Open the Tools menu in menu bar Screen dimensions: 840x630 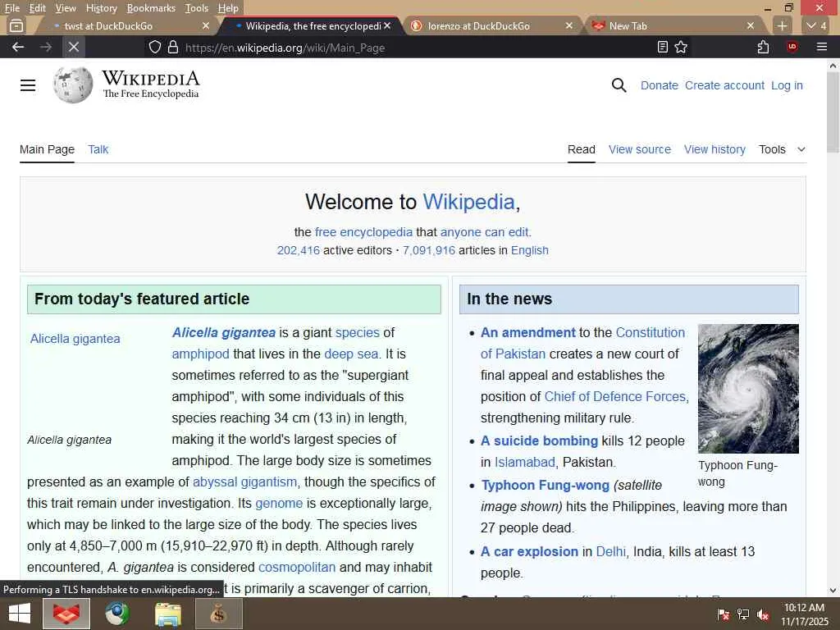coord(197,8)
